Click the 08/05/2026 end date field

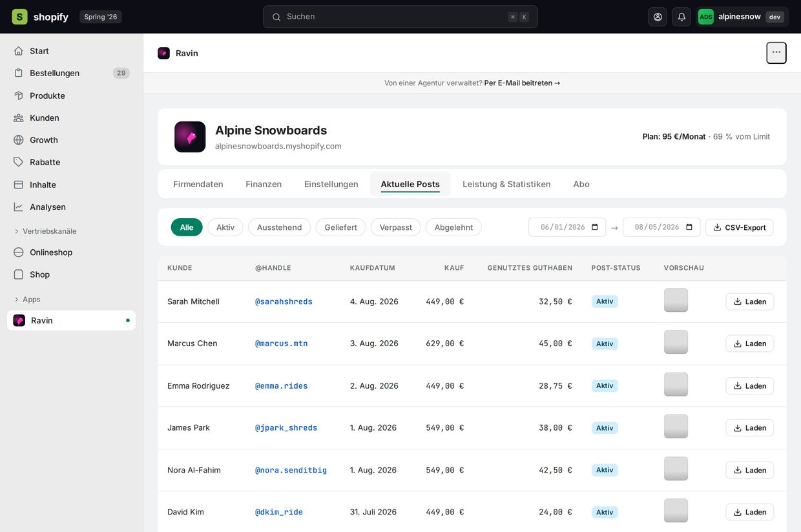tap(661, 227)
